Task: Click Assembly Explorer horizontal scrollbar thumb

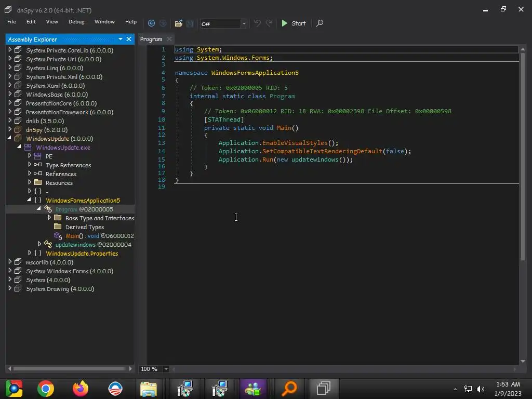Action: coord(69,368)
